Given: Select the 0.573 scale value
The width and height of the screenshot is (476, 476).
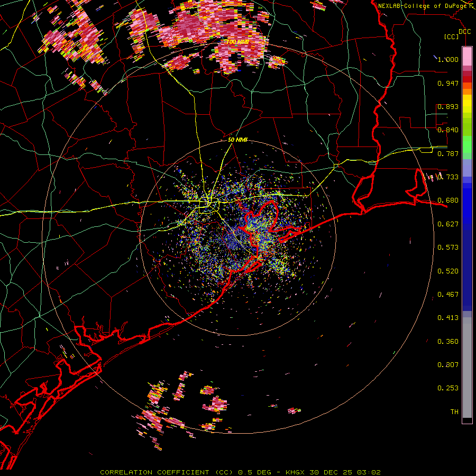Looking at the screenshot, I should [x=448, y=248].
